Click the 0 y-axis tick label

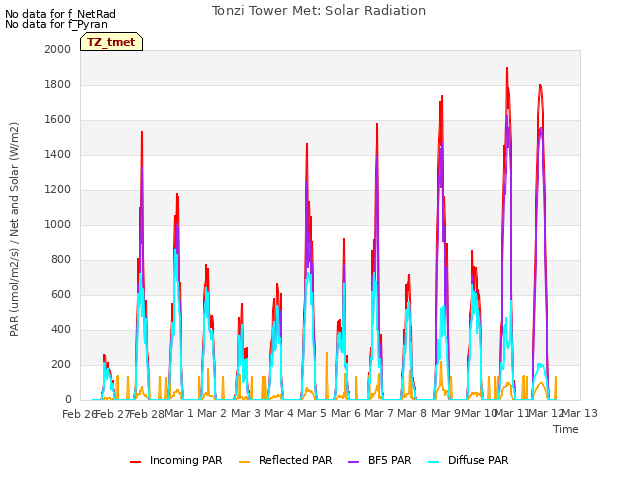[x=68, y=400]
